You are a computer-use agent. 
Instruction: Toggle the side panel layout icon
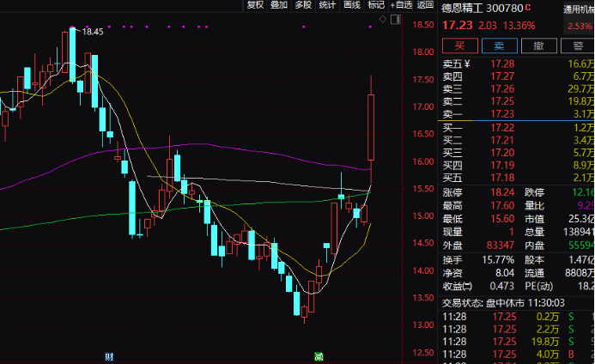click(x=396, y=19)
